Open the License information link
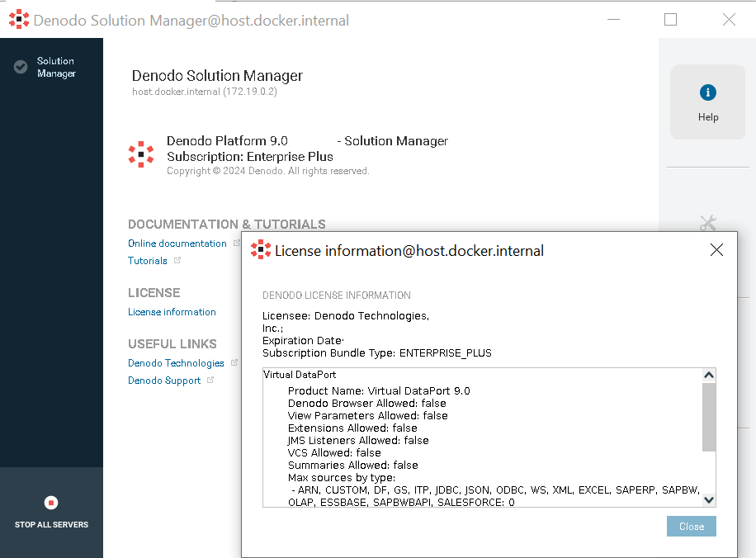This screenshot has width=756, height=558. click(172, 312)
